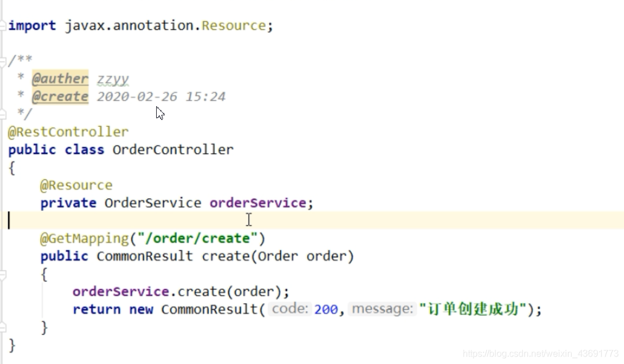The height and width of the screenshot is (364, 624).
Task: Click the "/order/create" string
Action: click(x=197, y=239)
